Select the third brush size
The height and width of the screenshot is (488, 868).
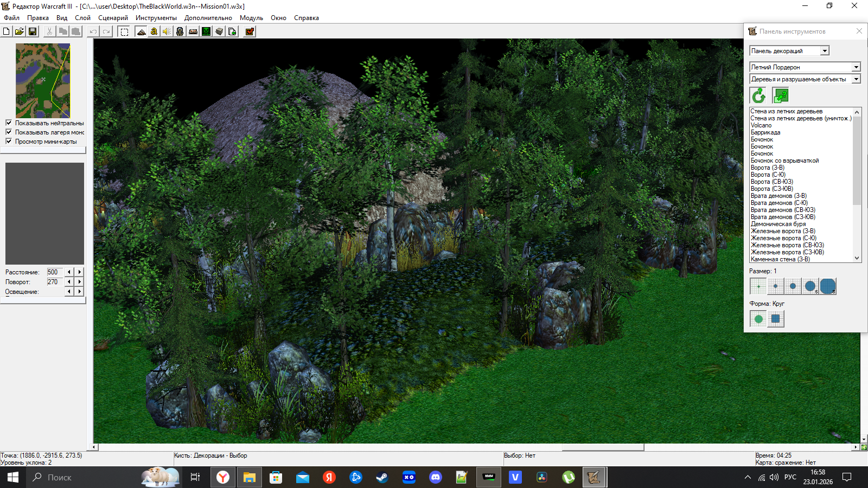(x=793, y=286)
